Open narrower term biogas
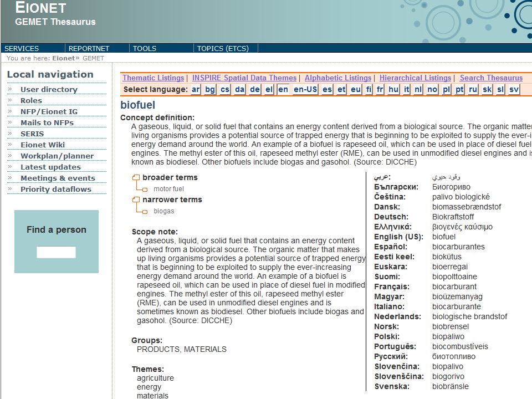 tap(164, 211)
